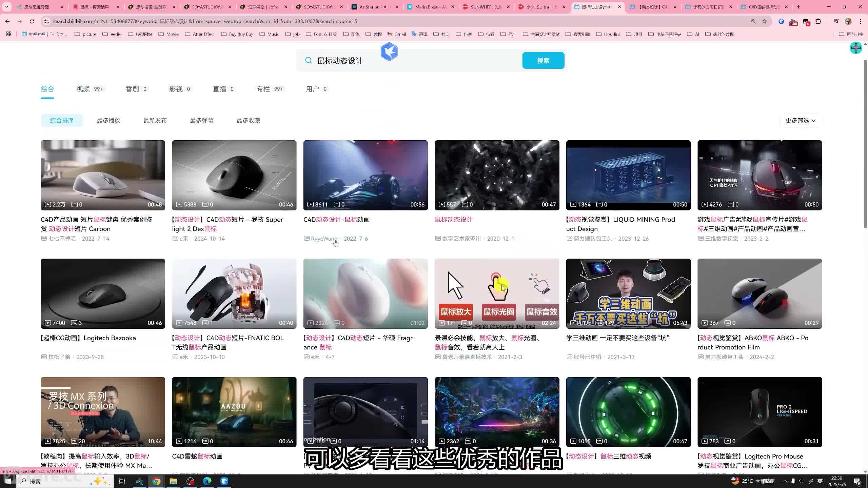Switch the 英 input method indicator

point(820,481)
